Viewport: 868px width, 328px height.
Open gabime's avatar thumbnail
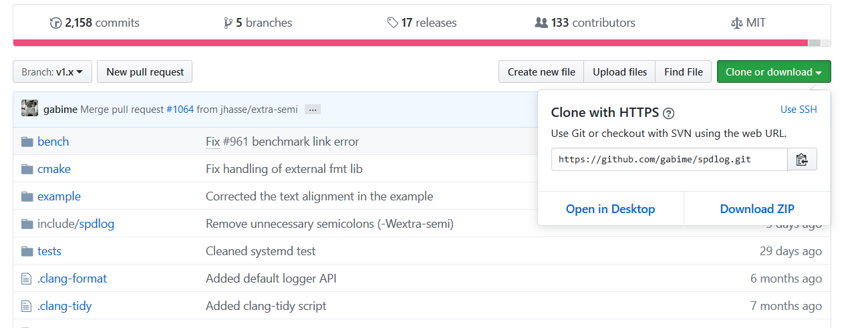(x=29, y=108)
